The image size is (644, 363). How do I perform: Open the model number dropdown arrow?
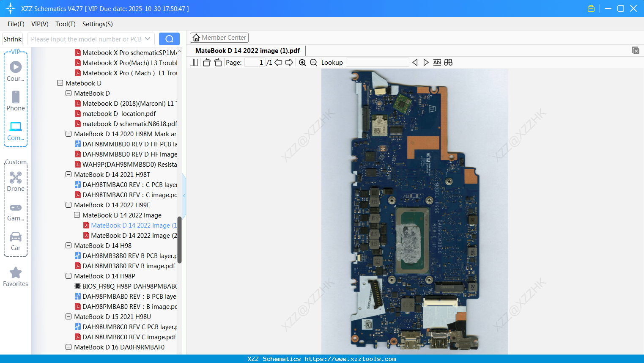click(x=148, y=39)
